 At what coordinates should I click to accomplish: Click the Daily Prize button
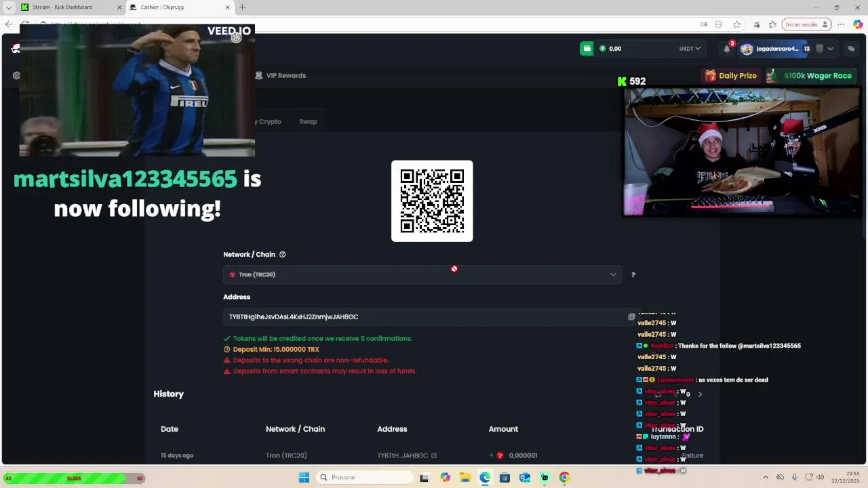(x=730, y=76)
